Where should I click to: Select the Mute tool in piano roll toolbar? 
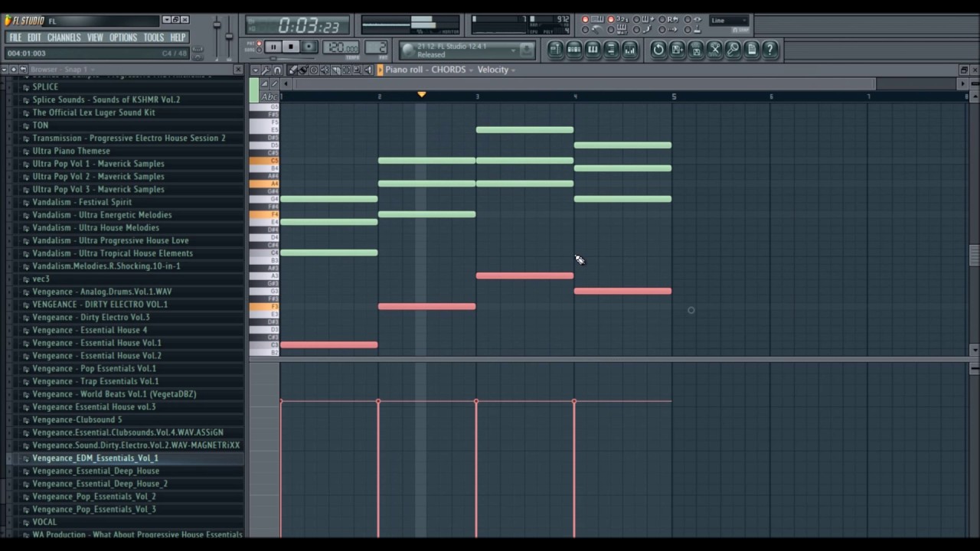[x=325, y=70]
